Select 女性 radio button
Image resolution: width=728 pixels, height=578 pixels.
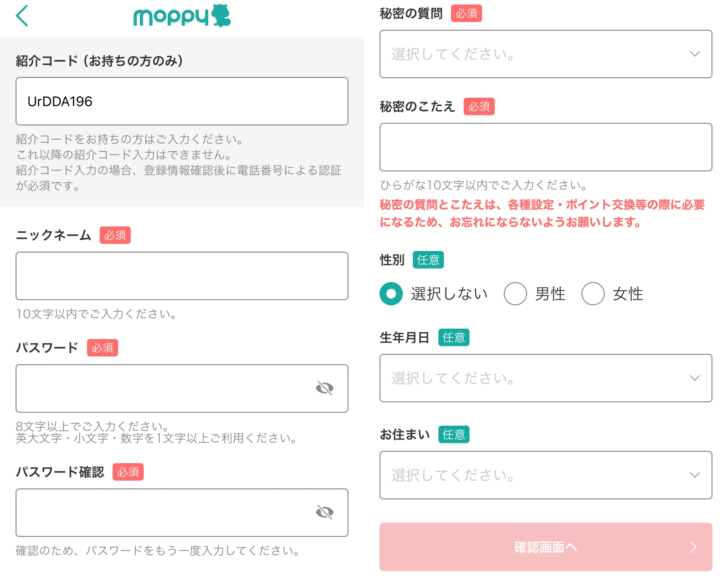[593, 293]
